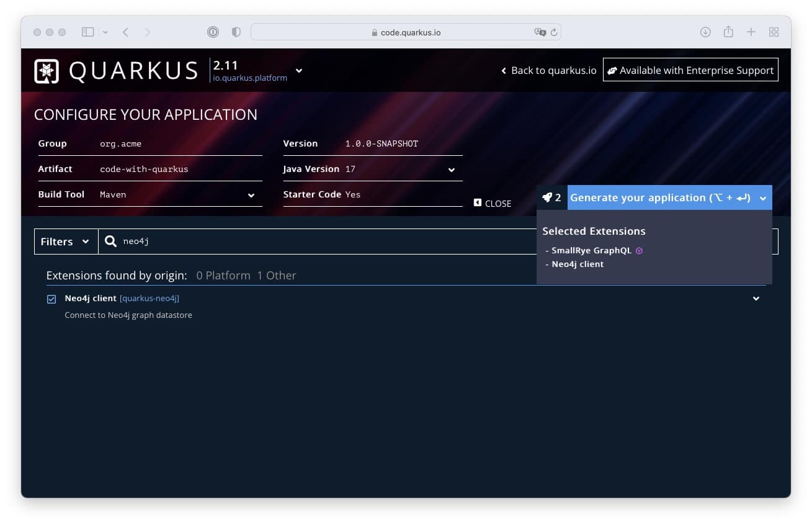The height and width of the screenshot is (524, 812).
Task: Open the Build Tool Maven dropdown
Action: (251, 195)
